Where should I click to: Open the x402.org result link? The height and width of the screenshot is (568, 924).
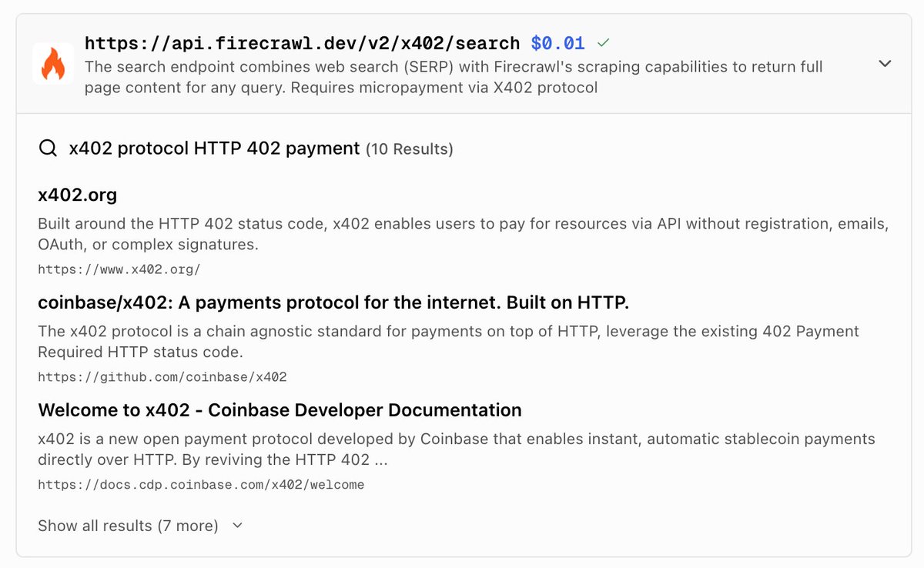[x=77, y=195]
